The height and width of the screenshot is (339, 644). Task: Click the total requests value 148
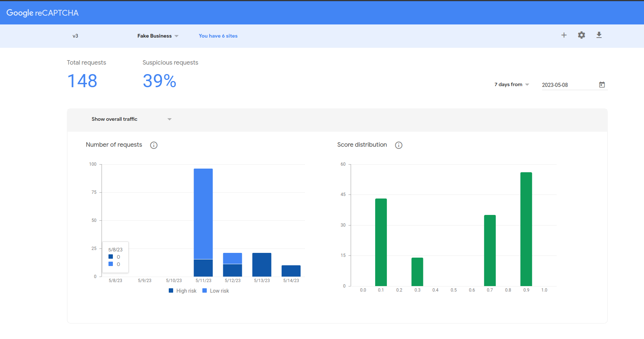pos(82,81)
